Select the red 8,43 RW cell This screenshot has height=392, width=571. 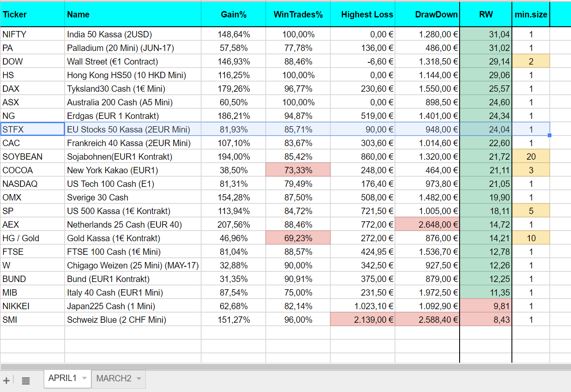pyautogui.click(x=486, y=320)
